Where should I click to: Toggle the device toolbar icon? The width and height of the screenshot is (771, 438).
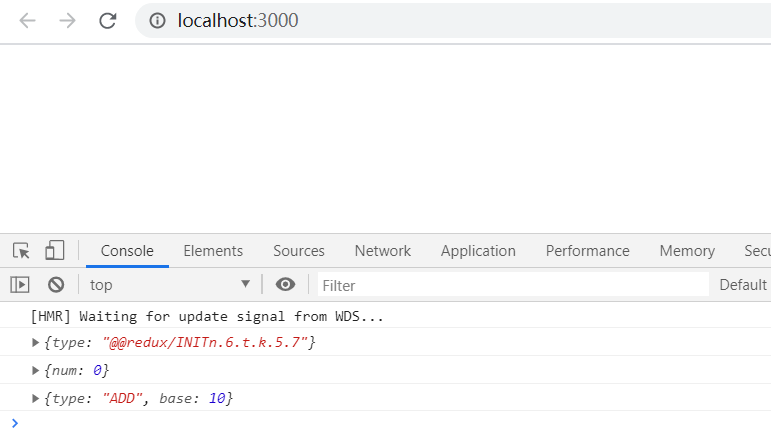coord(55,251)
